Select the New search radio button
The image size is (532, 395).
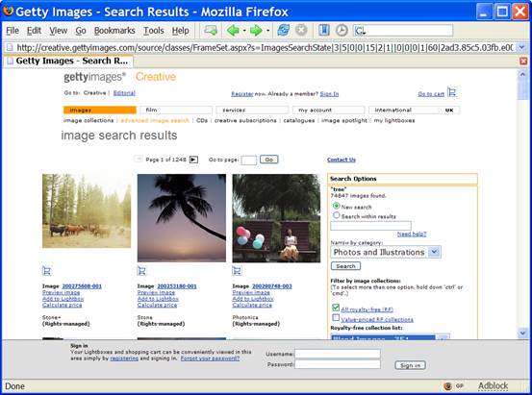pyautogui.click(x=336, y=206)
